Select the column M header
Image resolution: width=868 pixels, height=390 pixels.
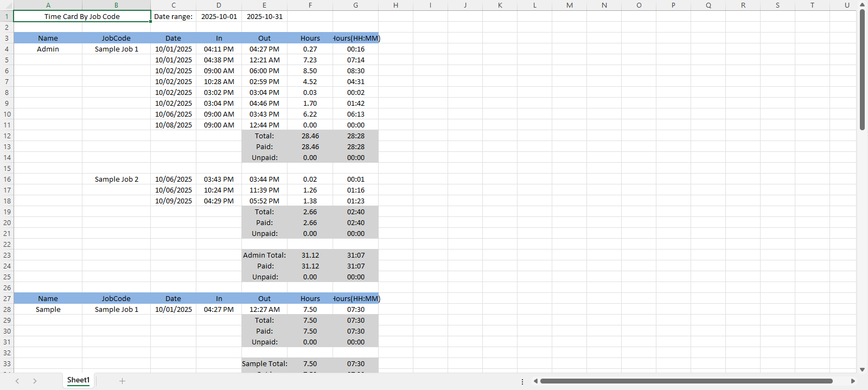click(x=569, y=5)
